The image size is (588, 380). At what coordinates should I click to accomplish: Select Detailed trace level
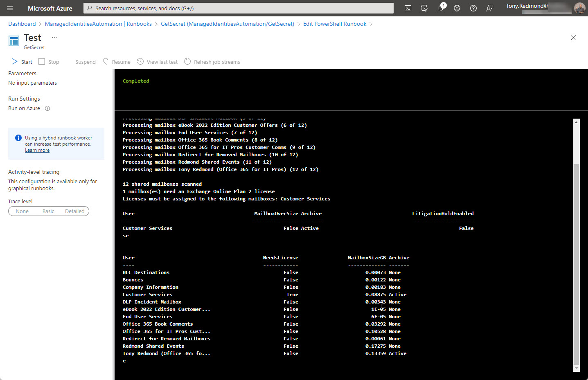[x=74, y=211]
